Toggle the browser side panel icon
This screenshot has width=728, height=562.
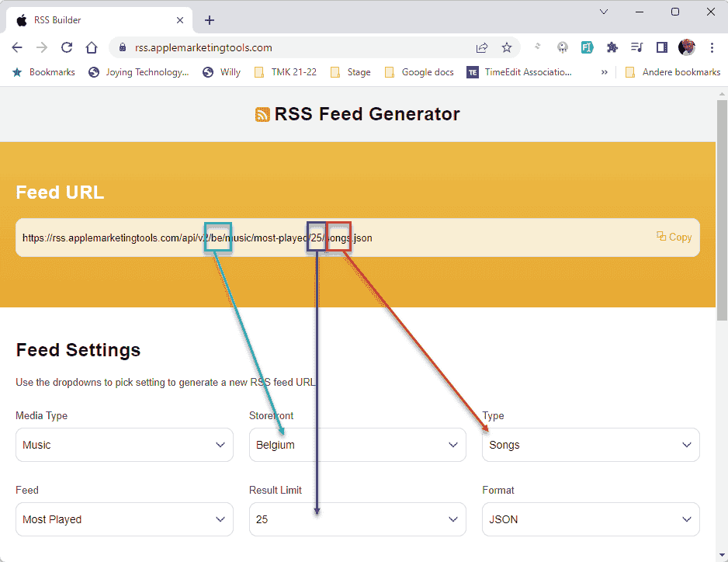pos(661,47)
